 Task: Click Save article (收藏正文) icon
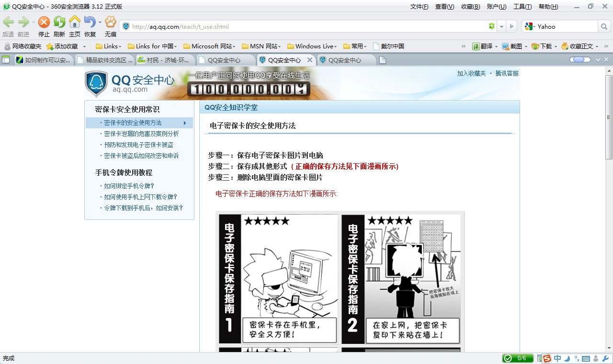565,46
